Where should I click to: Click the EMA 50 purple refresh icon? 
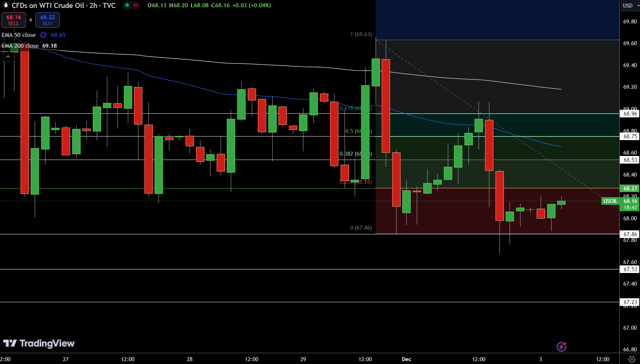[43, 35]
